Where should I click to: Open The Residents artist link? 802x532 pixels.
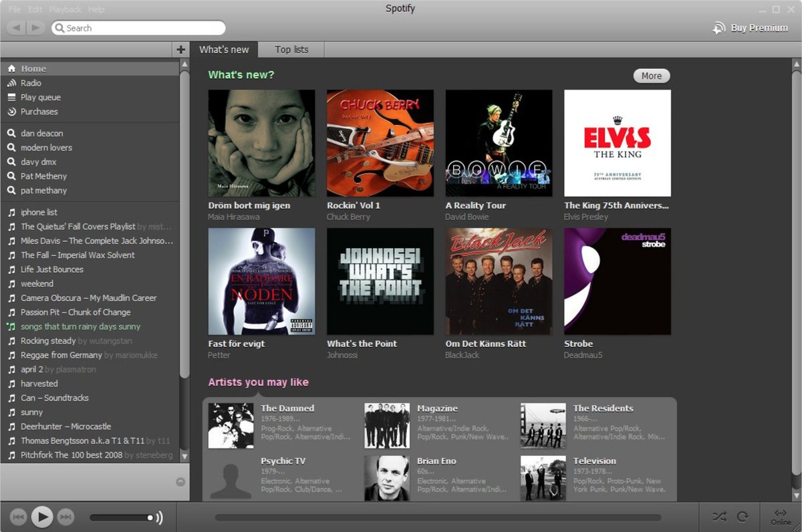(x=603, y=408)
